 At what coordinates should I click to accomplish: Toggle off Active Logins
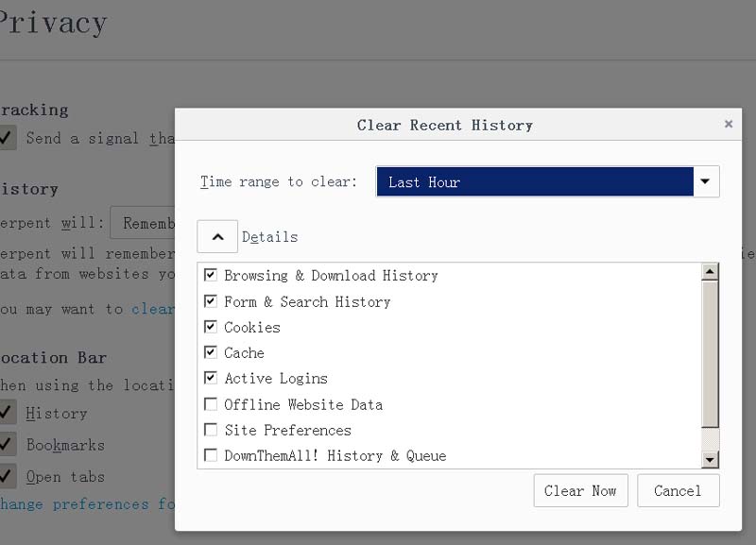point(211,378)
